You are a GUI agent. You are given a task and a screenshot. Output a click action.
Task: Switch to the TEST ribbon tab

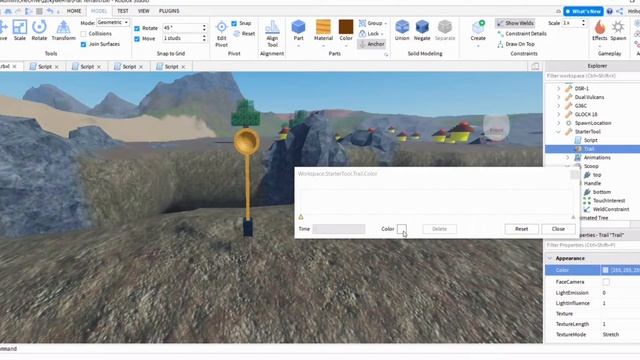[123, 11]
